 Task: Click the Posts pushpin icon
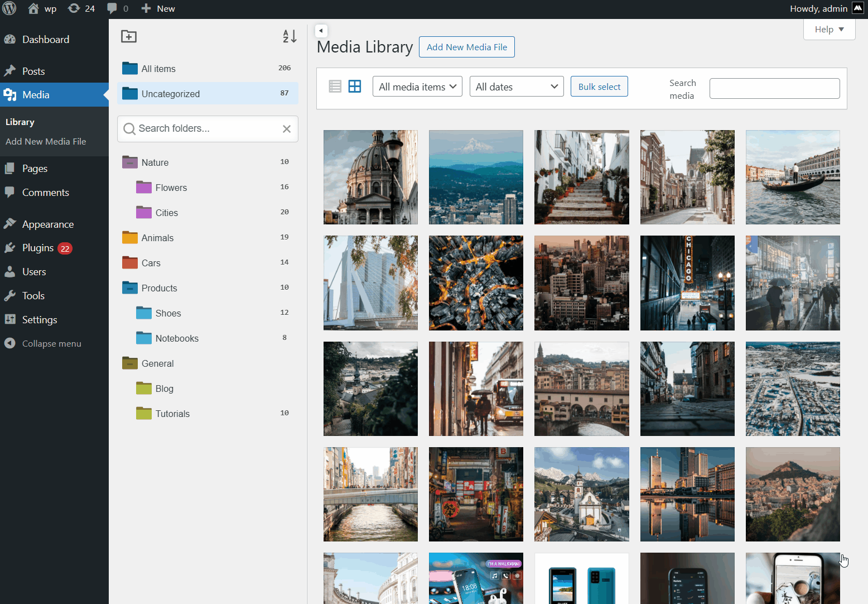(x=9, y=71)
